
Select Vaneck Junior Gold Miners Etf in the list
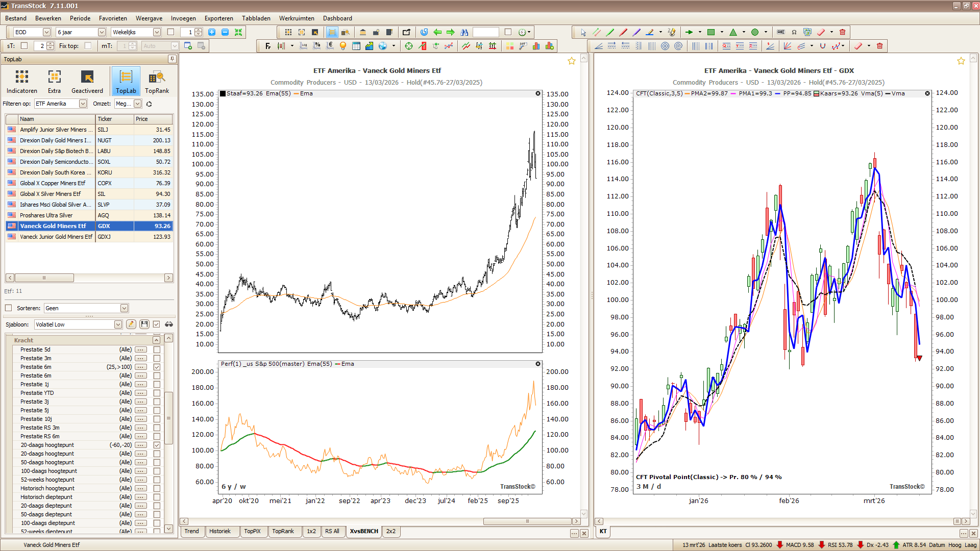[56, 237]
